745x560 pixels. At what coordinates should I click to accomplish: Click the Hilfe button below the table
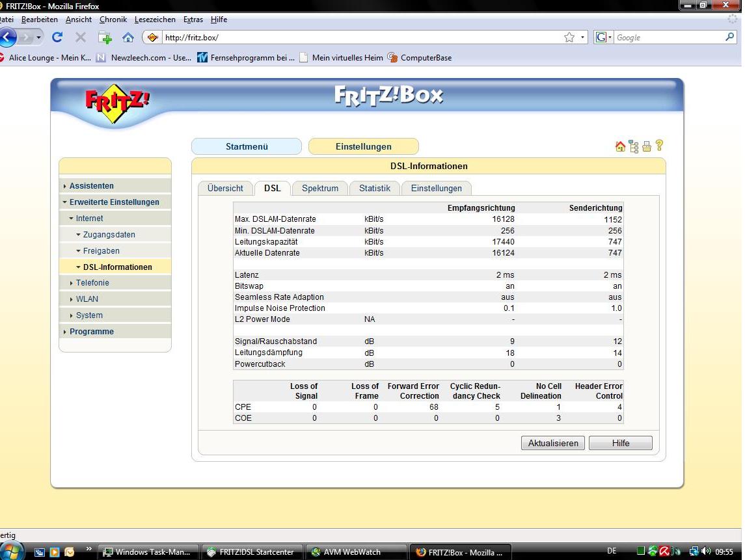(621, 443)
